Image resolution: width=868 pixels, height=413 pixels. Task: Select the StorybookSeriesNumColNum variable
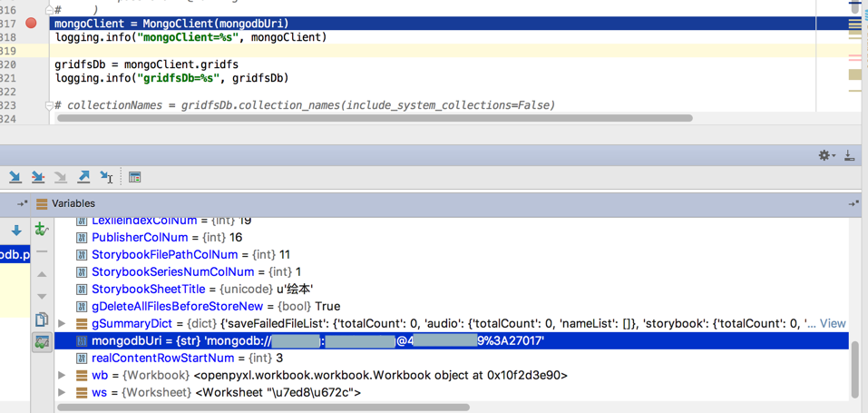(452, 271)
